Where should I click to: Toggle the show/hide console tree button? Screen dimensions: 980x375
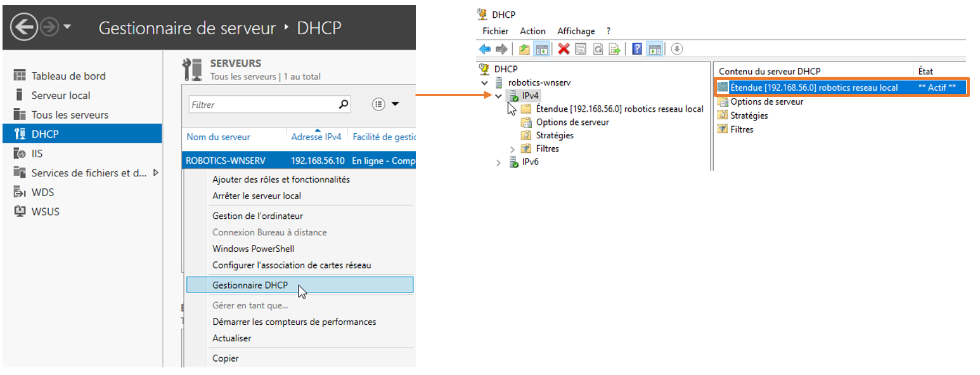pos(541,49)
